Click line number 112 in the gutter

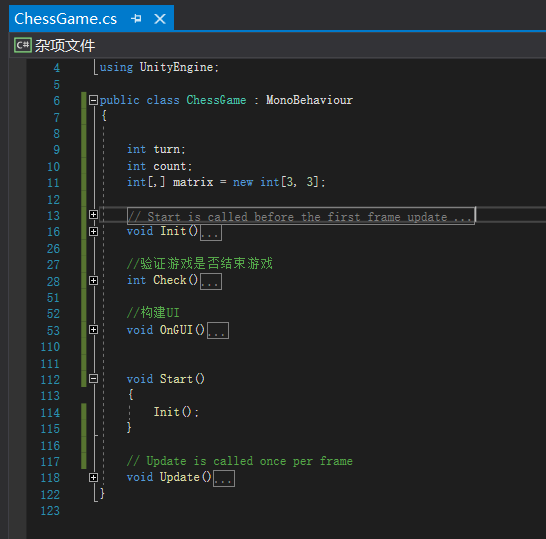pyautogui.click(x=50, y=380)
